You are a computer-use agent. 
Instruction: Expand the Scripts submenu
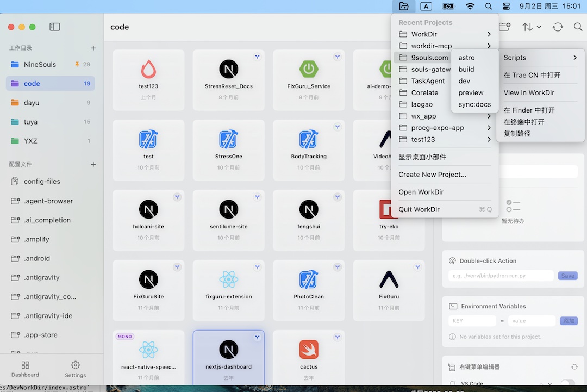point(540,58)
